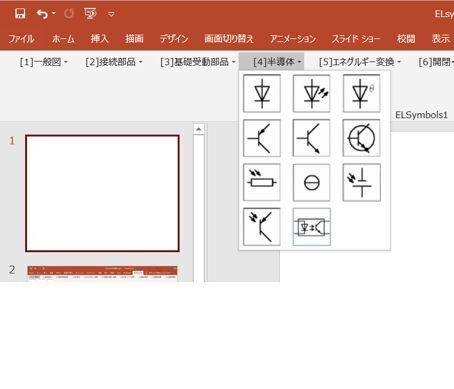Insert the optocoupler symbol
Screen dimensions: 454x389
click(x=312, y=227)
